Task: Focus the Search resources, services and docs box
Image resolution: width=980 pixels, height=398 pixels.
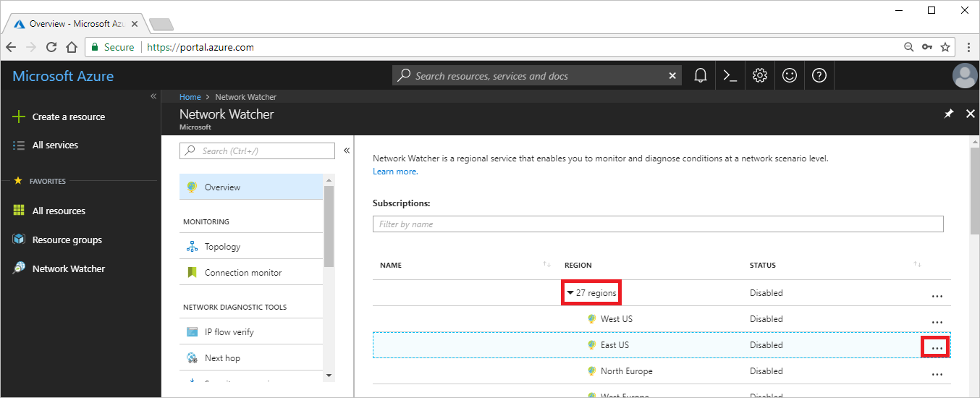Action: (536, 75)
